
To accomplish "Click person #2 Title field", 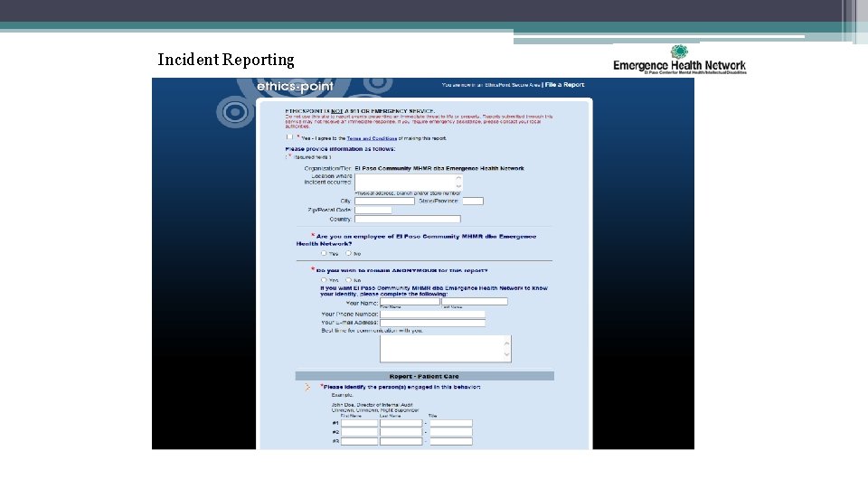I will tap(451, 432).
